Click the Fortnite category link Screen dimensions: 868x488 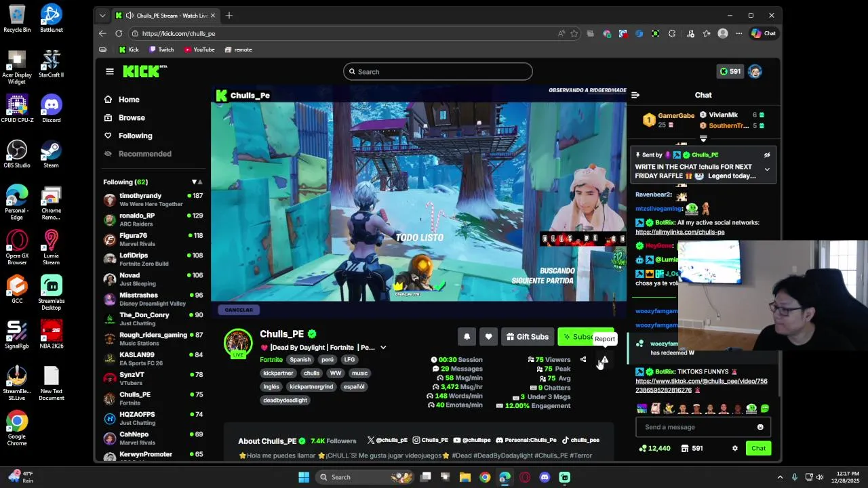271,360
